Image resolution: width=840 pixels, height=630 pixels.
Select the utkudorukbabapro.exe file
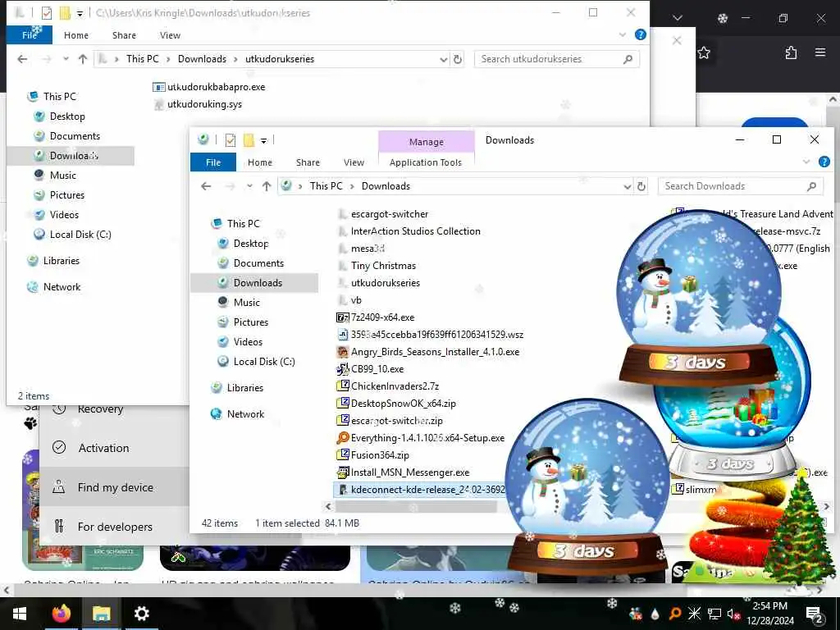pyautogui.click(x=209, y=87)
